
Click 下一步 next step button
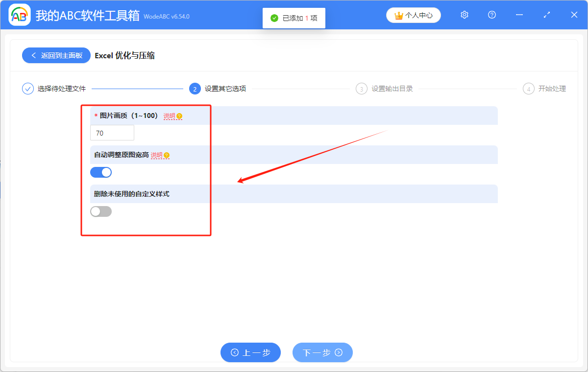(322, 352)
